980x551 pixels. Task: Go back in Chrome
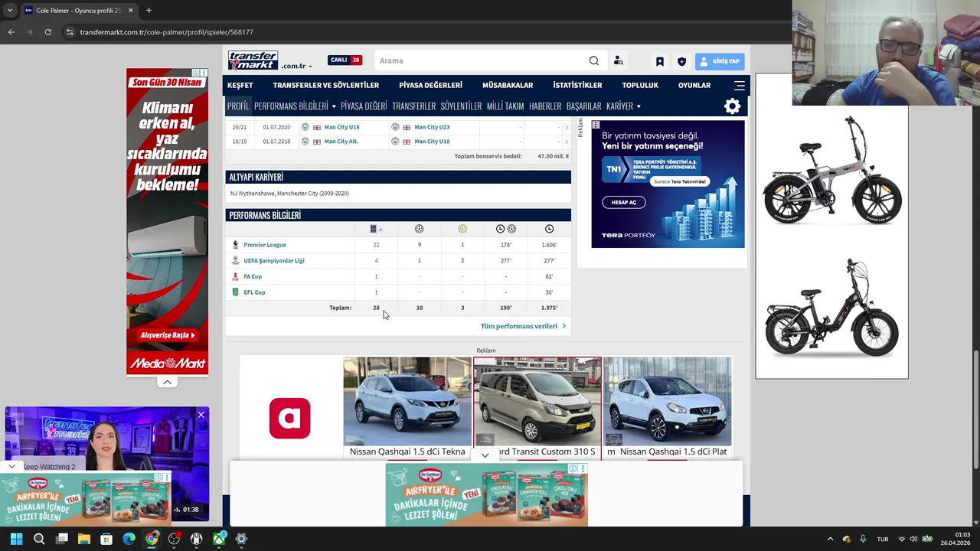(11, 32)
